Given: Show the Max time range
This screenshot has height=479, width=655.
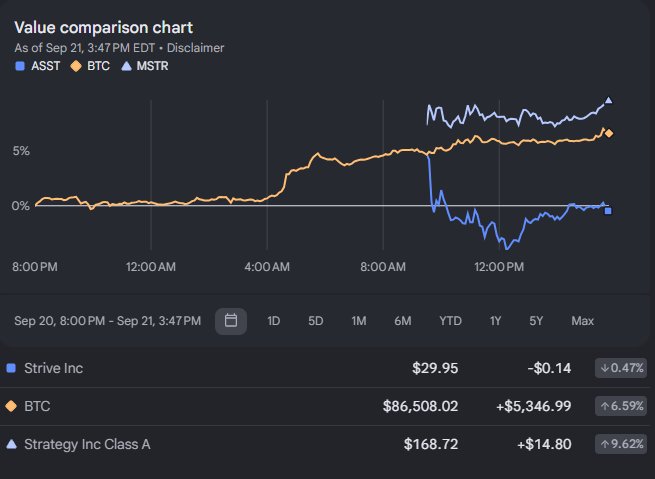Looking at the screenshot, I should point(583,321).
